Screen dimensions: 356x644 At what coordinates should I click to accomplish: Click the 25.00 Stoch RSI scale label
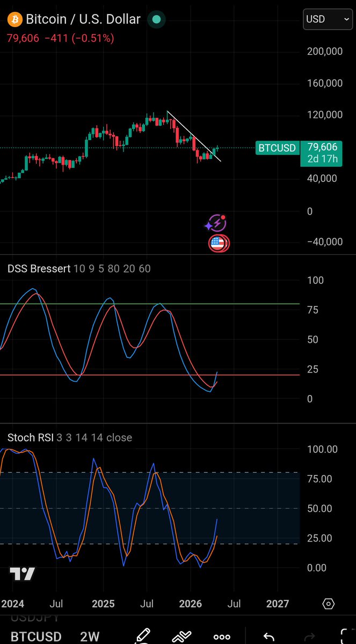point(320,538)
